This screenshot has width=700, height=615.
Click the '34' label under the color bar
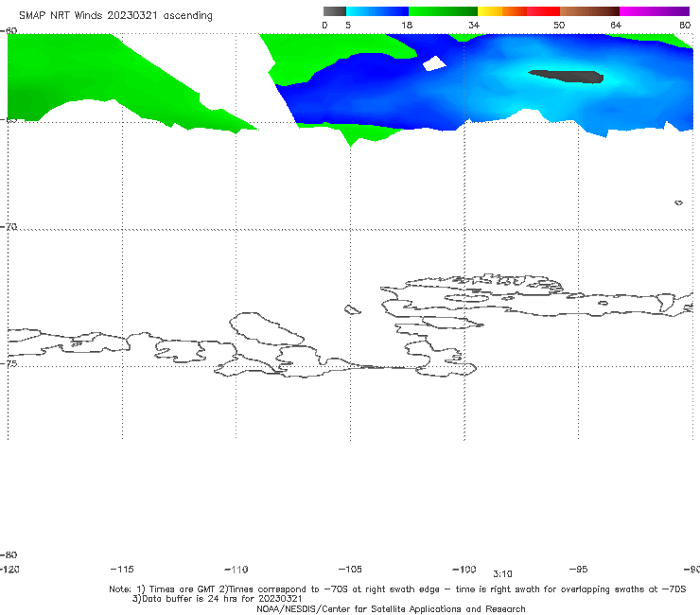tap(474, 25)
